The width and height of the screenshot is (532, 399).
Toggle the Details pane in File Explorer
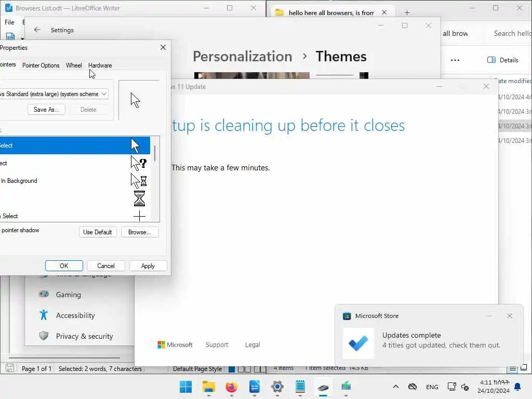pos(503,60)
